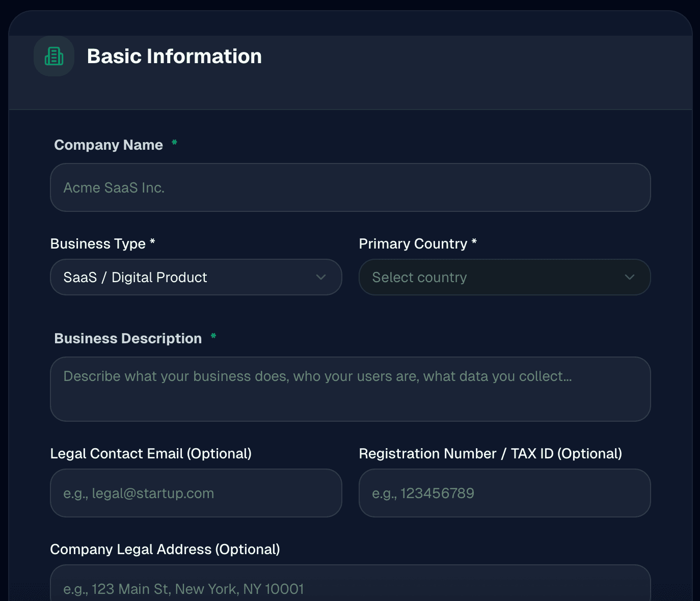Expand the SaaS / Digital Product dropdown arrow
The image size is (700, 601).
320,277
